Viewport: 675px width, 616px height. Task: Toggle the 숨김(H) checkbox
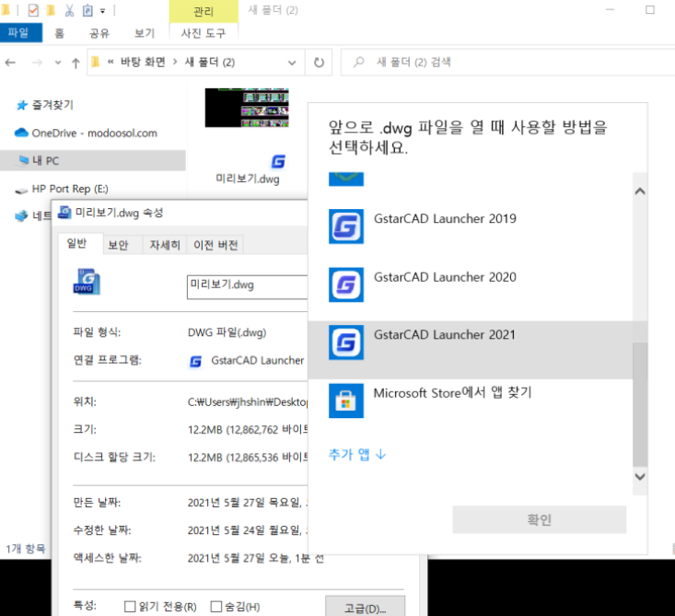point(216,607)
